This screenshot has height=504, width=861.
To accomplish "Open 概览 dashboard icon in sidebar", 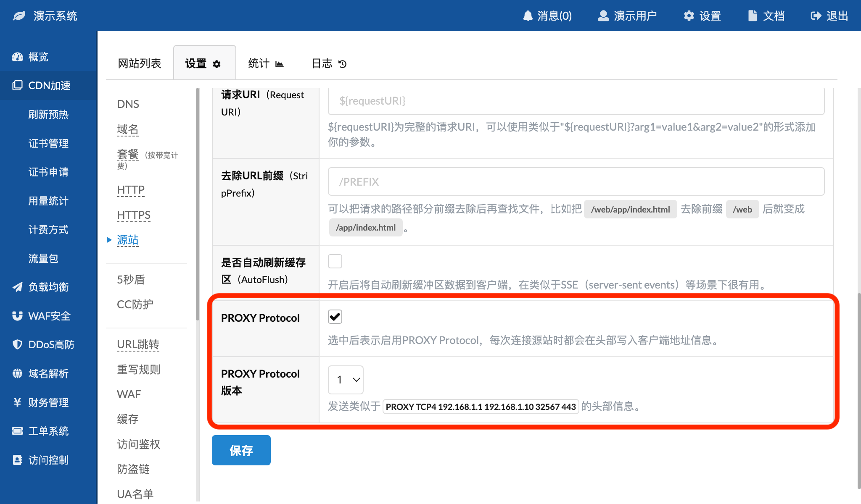I will [x=17, y=57].
